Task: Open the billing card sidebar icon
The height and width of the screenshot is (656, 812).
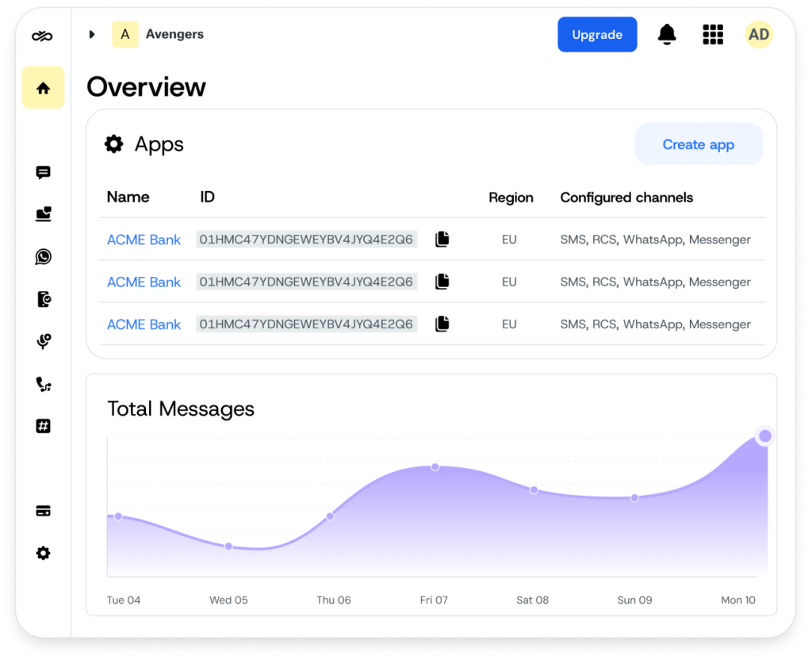Action: (x=43, y=511)
